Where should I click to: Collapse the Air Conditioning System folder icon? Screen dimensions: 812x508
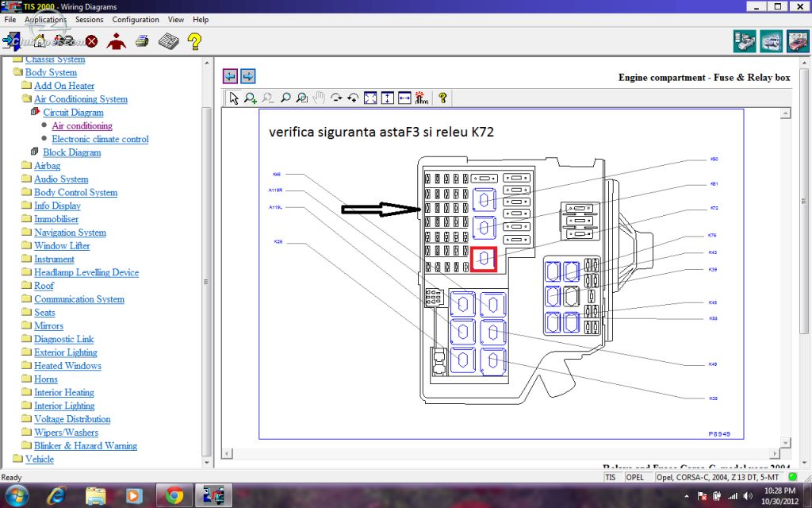point(27,98)
